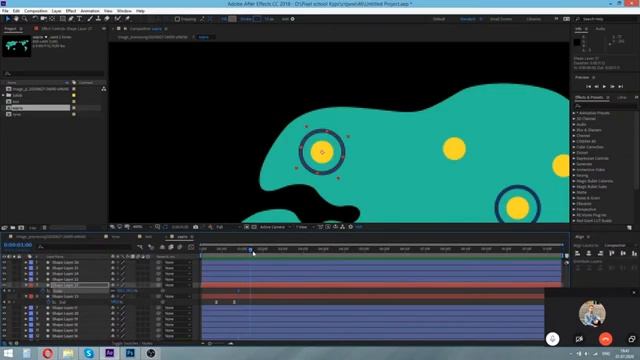Screen dimensions: 640x360
Task: Open the shape Fill color swatch
Action: (x=232, y=19)
